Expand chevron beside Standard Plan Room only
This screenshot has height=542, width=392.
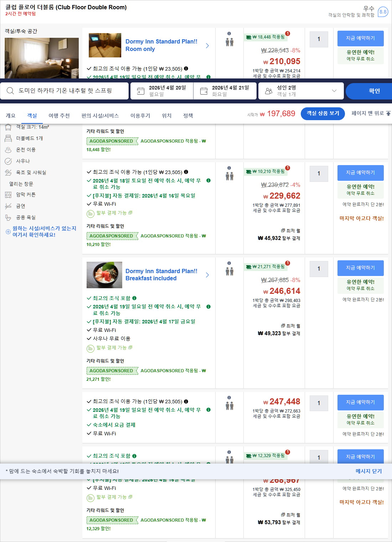point(207,46)
